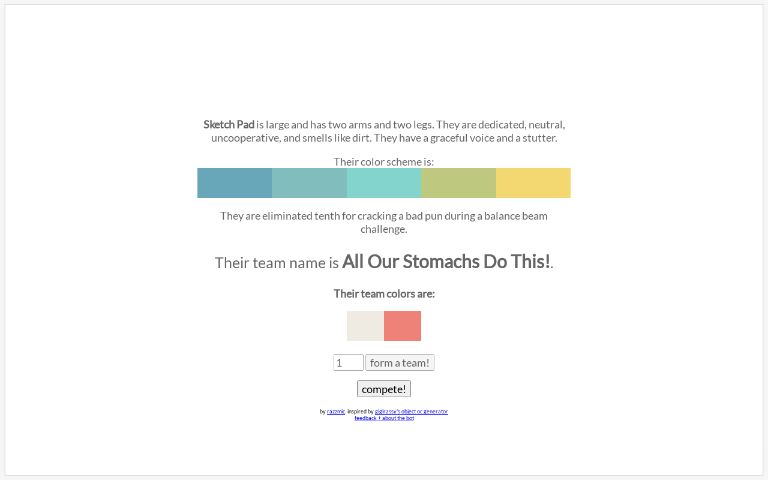Select the yellow scheme swatch
This screenshot has height=480, width=768.
point(533,183)
